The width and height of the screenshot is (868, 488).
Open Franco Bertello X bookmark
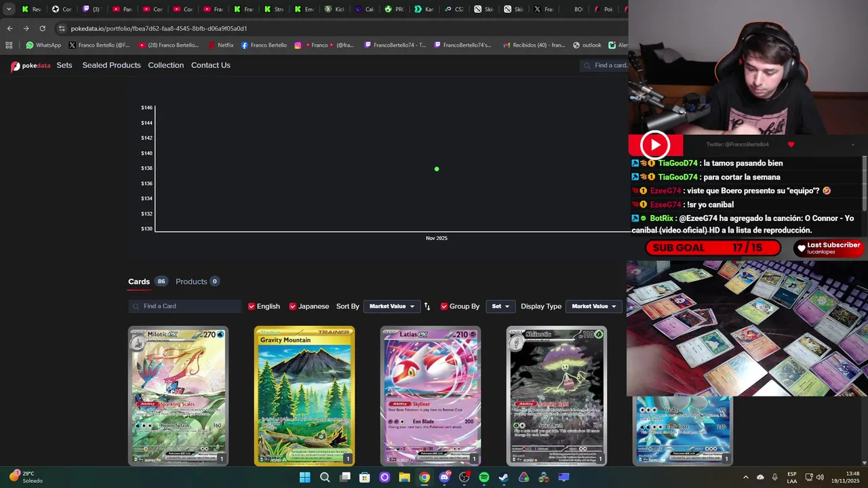click(x=99, y=45)
